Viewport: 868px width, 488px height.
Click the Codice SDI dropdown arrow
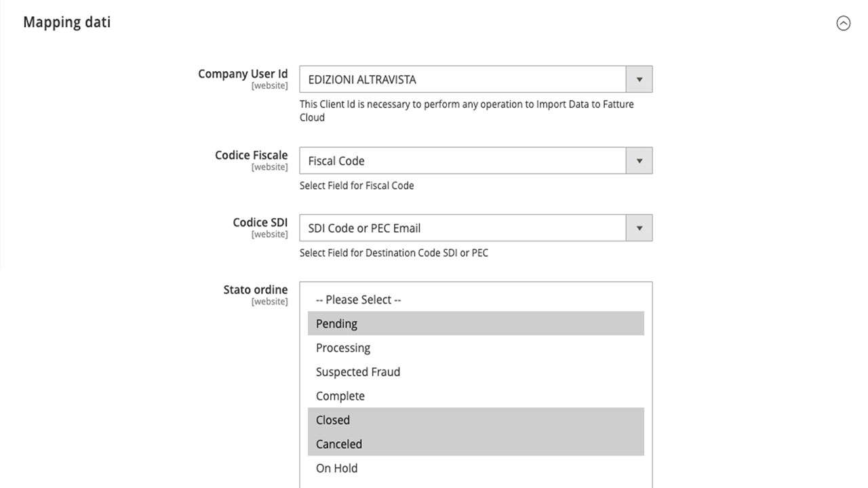click(x=639, y=228)
